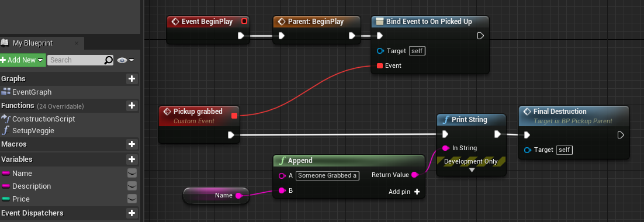Add a new graph with plus icon
Screen dimensions: 644x222
point(131,78)
